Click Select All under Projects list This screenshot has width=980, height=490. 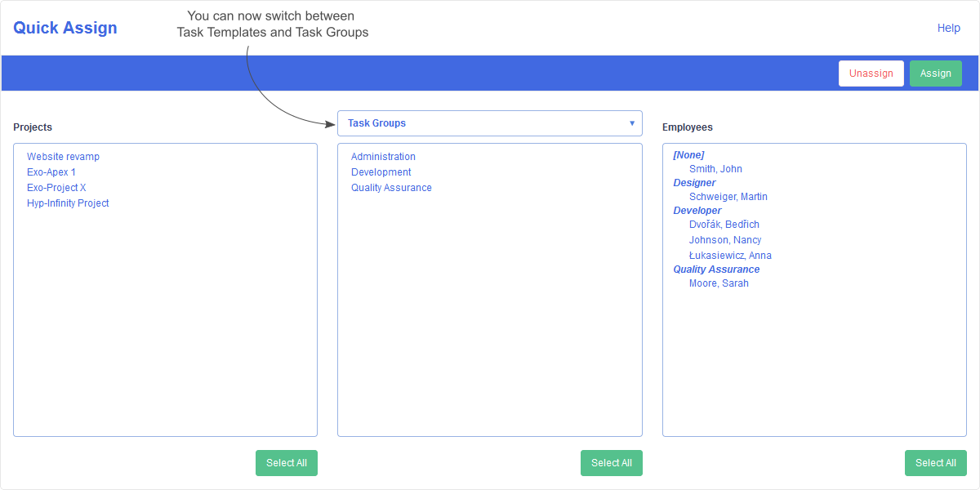pos(287,463)
